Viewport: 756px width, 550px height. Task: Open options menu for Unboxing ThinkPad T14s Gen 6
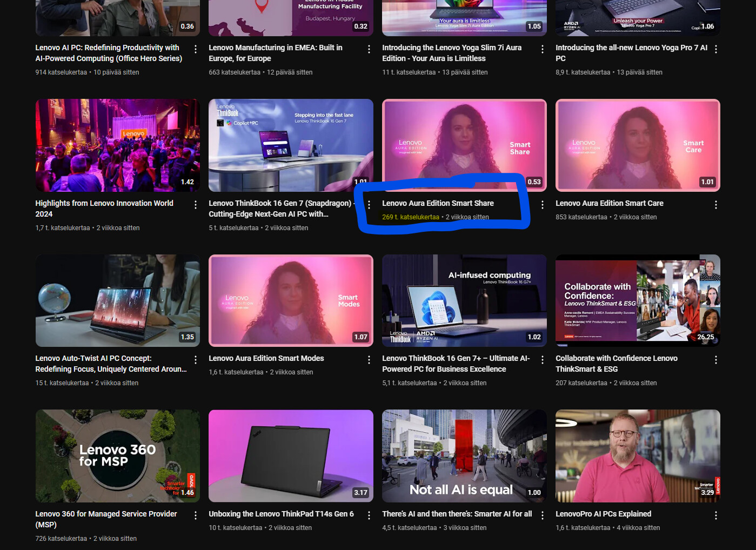(x=369, y=515)
